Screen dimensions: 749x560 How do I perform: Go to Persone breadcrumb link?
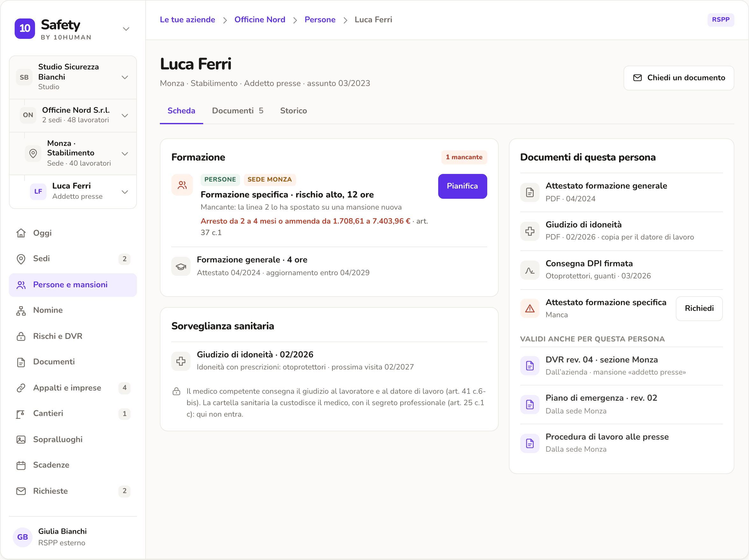tap(320, 20)
